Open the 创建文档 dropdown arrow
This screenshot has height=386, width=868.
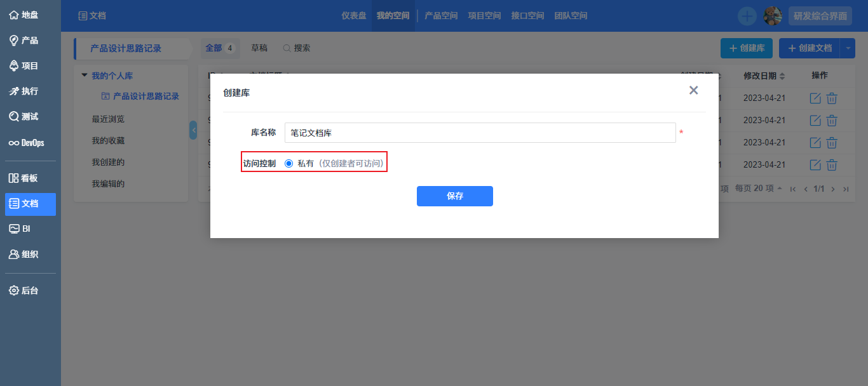[x=849, y=48]
